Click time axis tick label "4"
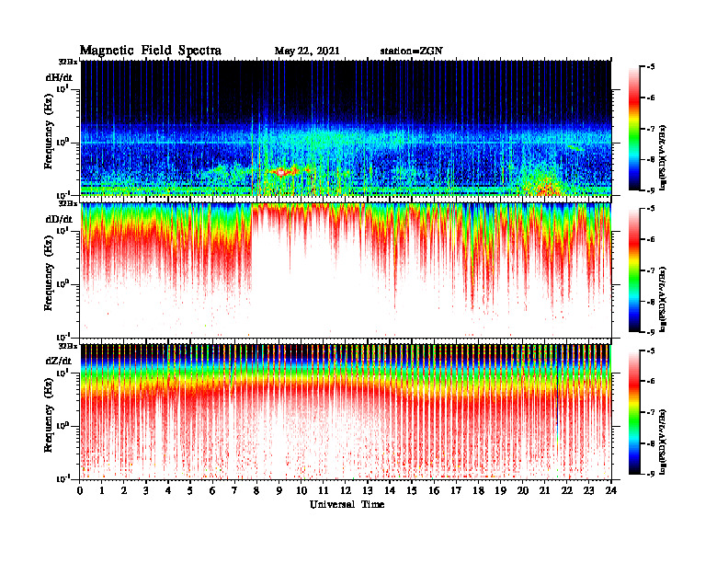This screenshot has height=563, width=728. (x=168, y=491)
